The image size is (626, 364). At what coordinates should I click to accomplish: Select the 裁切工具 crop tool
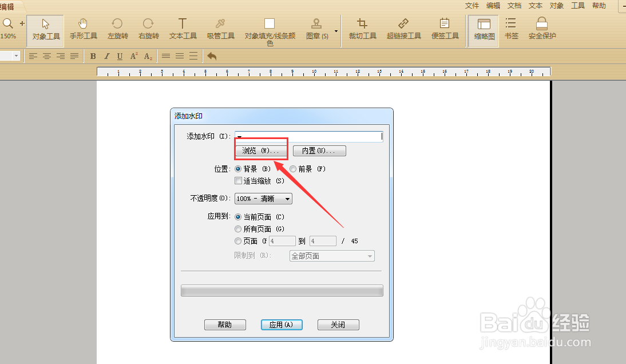click(363, 30)
